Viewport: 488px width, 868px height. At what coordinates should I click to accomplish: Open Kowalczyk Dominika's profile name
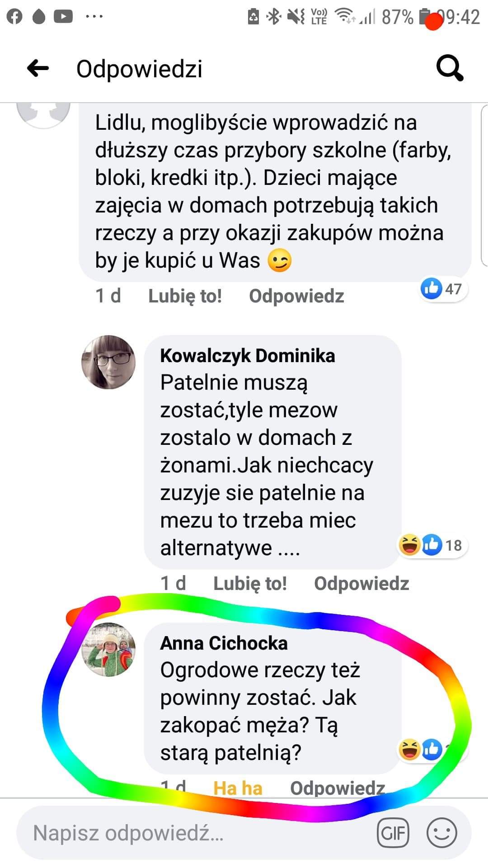click(248, 356)
